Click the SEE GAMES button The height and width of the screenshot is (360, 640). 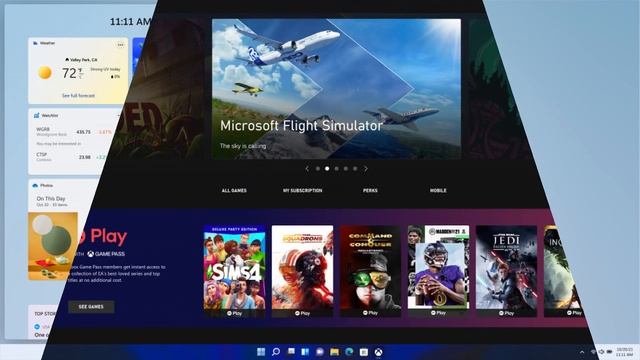(91, 307)
